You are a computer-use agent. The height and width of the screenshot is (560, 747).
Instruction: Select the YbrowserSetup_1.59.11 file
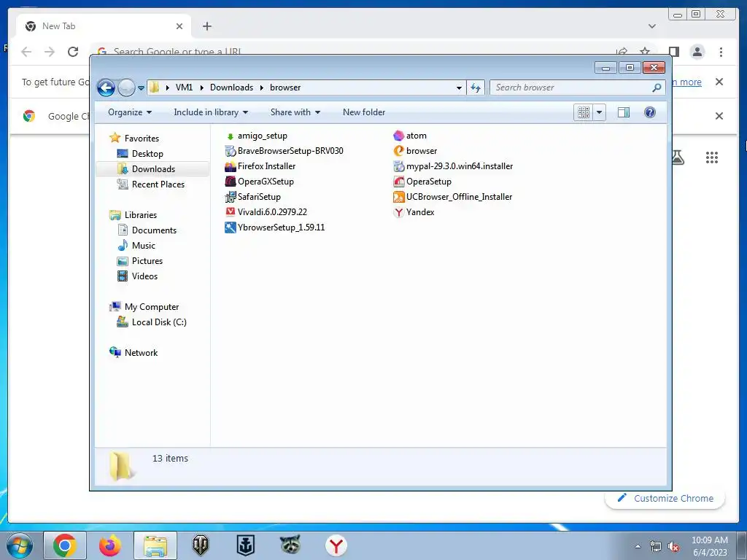(275, 227)
